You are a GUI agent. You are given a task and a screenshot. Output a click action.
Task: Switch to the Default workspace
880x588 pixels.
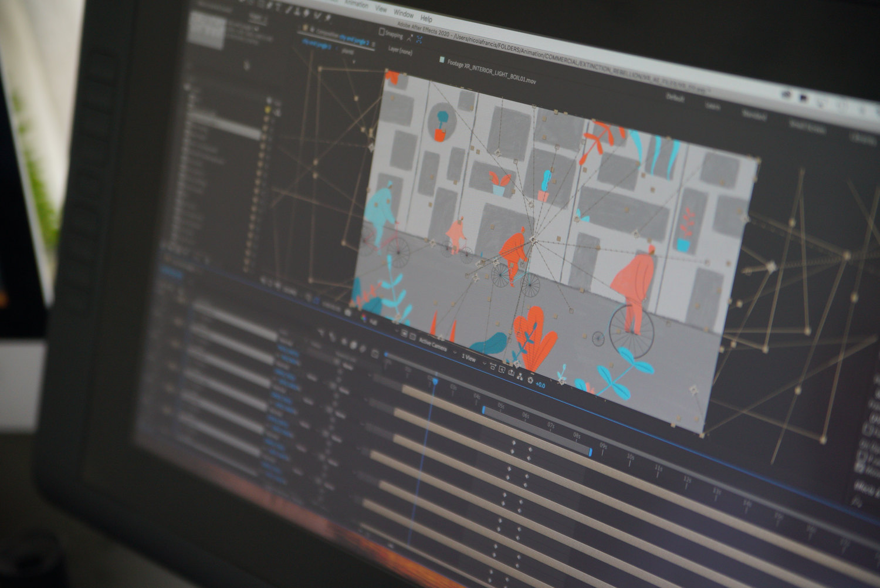click(x=675, y=97)
